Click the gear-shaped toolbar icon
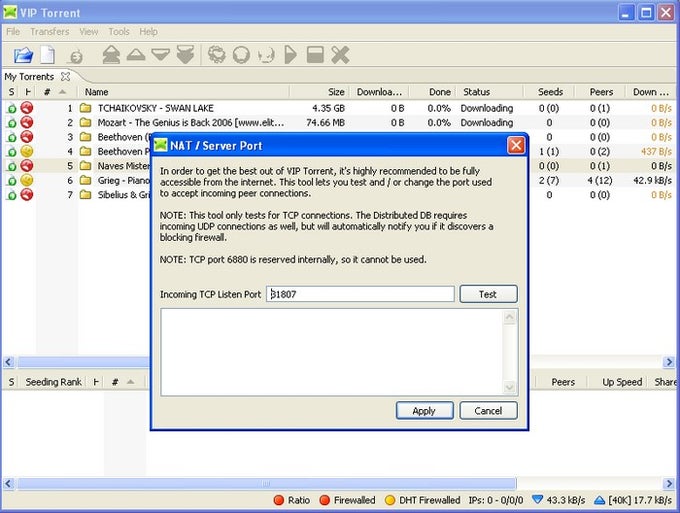Screen dimensions: 680x513 (216, 55)
